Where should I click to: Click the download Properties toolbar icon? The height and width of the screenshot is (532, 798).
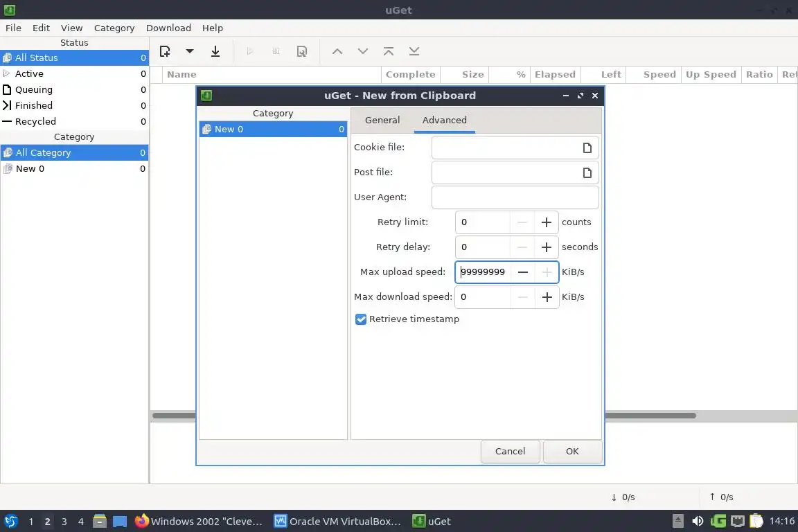pyautogui.click(x=302, y=51)
